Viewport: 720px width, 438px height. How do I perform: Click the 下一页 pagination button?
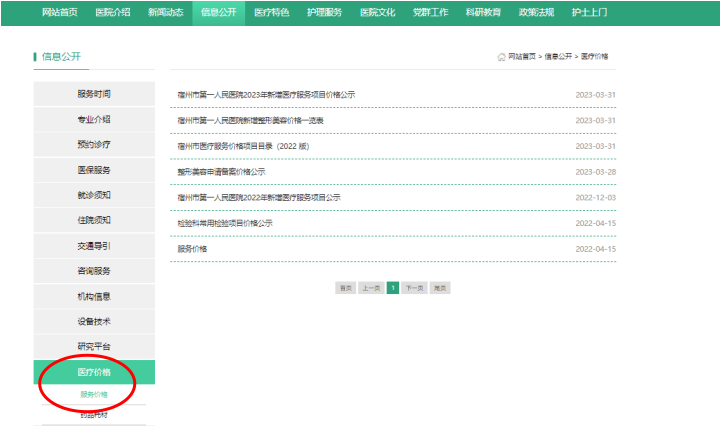click(414, 287)
